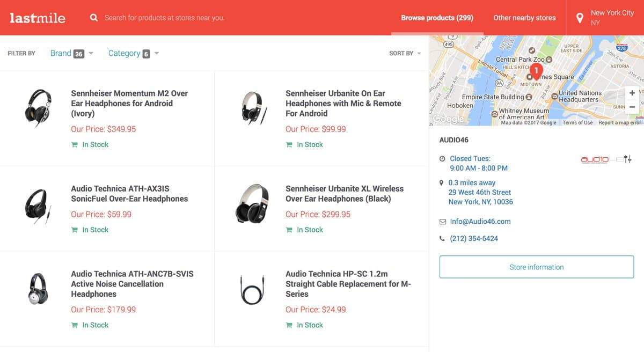Click the red store marker on map
The image size is (644, 352).
[x=536, y=72]
